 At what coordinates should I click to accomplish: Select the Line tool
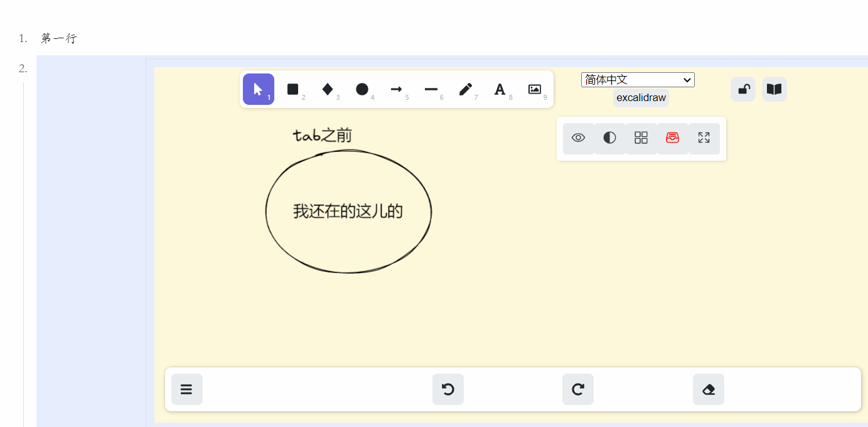point(431,89)
